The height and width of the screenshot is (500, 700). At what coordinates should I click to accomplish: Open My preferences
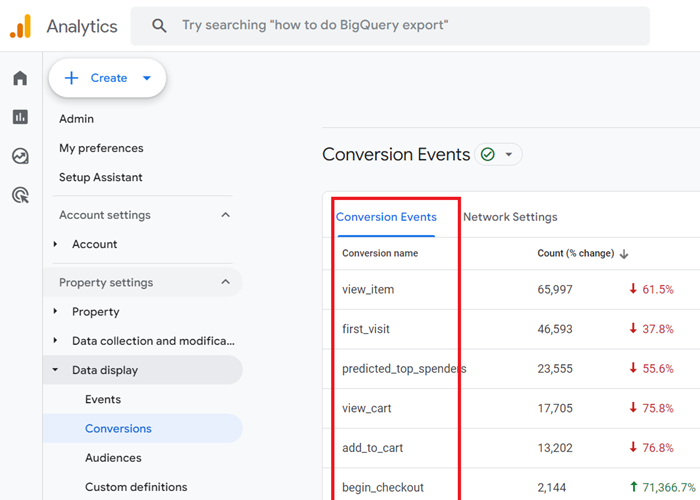[x=101, y=148]
